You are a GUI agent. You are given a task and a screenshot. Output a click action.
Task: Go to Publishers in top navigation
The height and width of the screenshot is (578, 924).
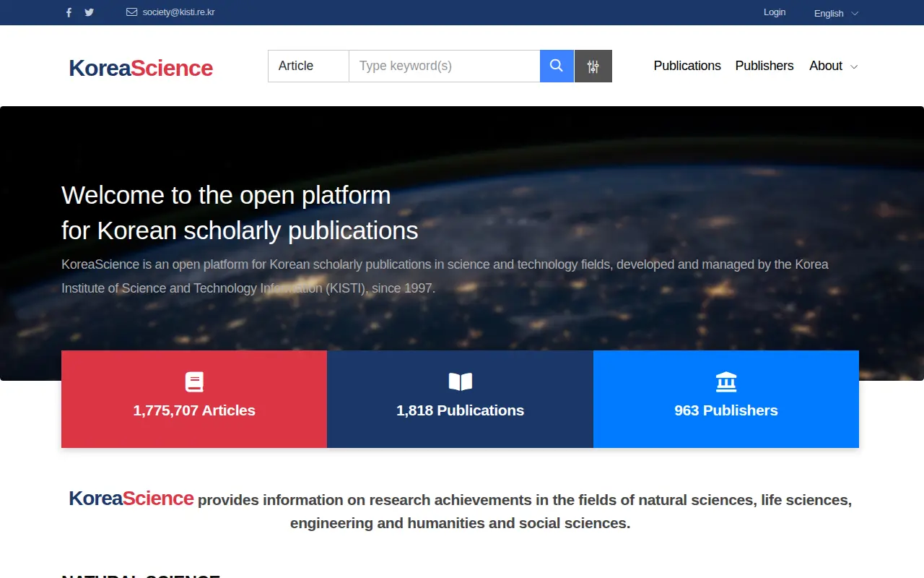point(764,66)
